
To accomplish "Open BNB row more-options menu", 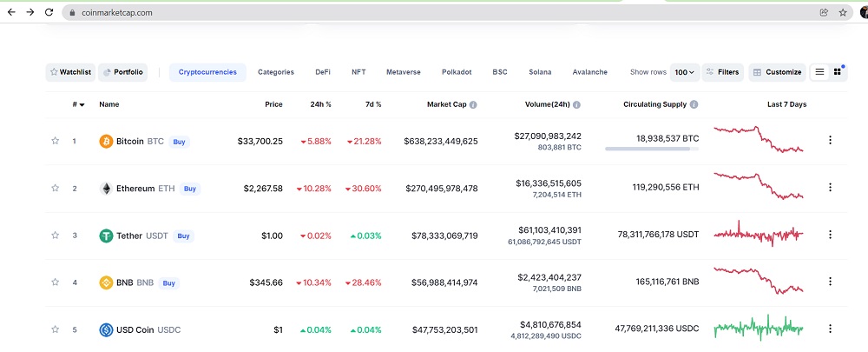I will (x=830, y=282).
